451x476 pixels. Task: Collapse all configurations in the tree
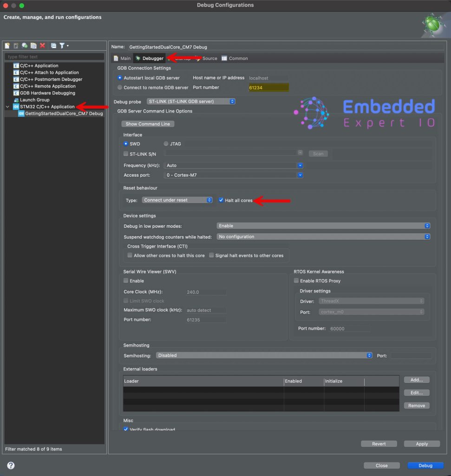pos(53,46)
